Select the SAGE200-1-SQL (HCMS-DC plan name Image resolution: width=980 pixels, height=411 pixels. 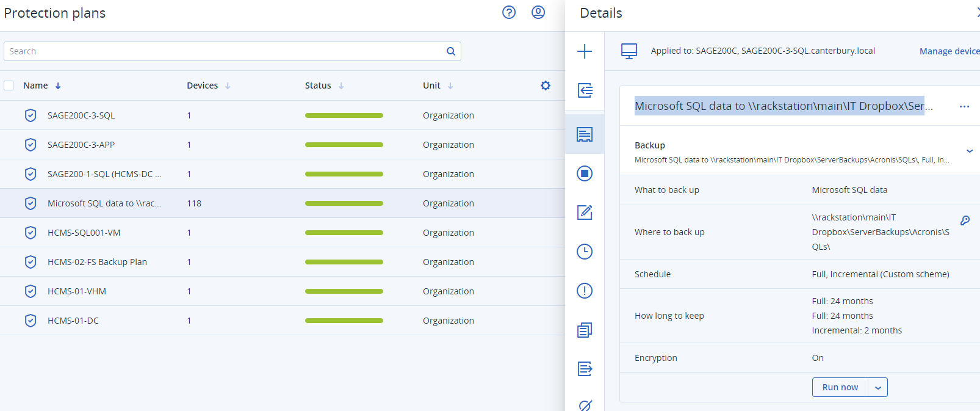(104, 174)
